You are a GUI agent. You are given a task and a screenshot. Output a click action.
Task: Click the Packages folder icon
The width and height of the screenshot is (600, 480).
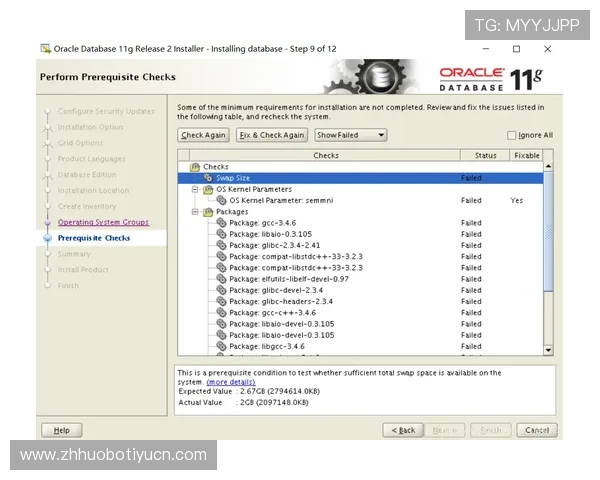pos(208,212)
